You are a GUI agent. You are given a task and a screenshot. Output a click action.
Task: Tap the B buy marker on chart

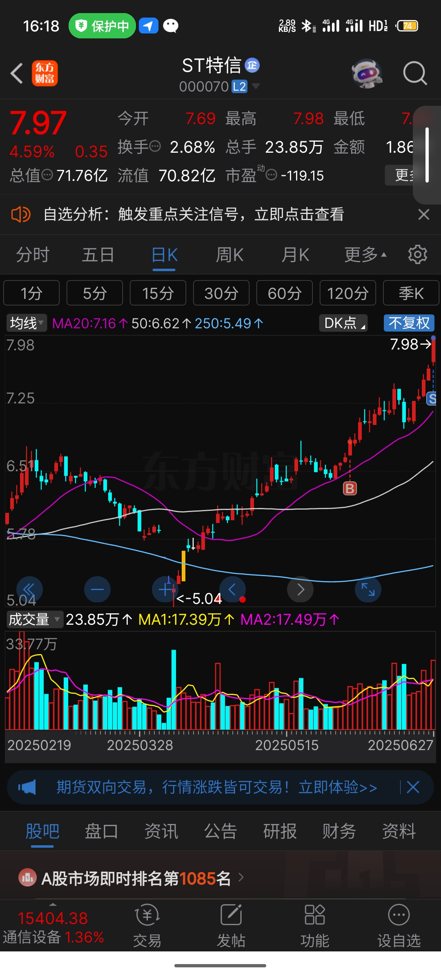tap(350, 488)
